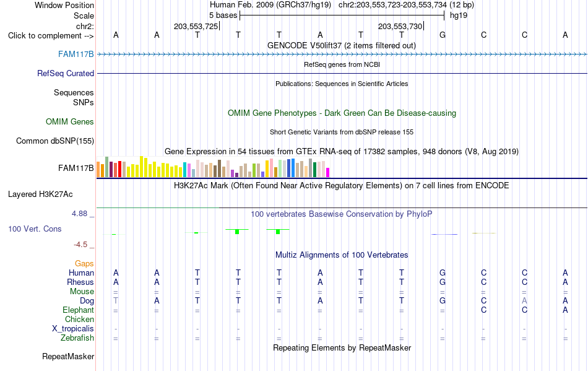Click the G base in the reference sequence row
Image resolution: width=588 pixels, height=371 pixels.
pyautogui.click(x=443, y=35)
